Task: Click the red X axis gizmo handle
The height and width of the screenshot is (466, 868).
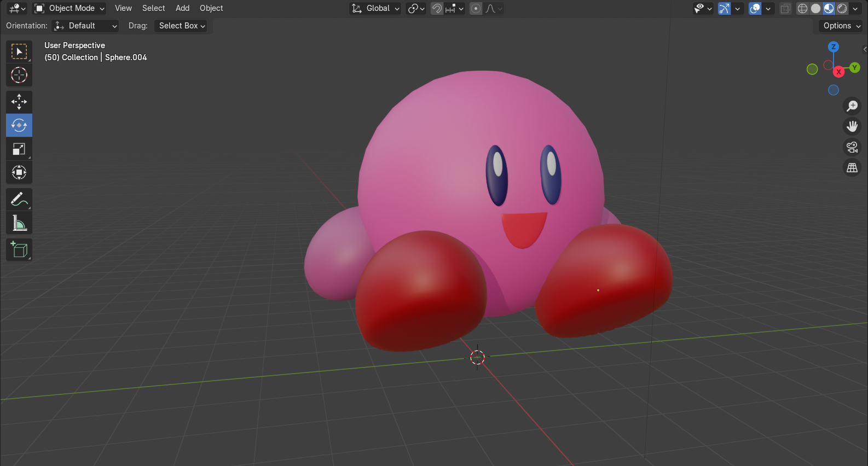Action: (x=838, y=72)
